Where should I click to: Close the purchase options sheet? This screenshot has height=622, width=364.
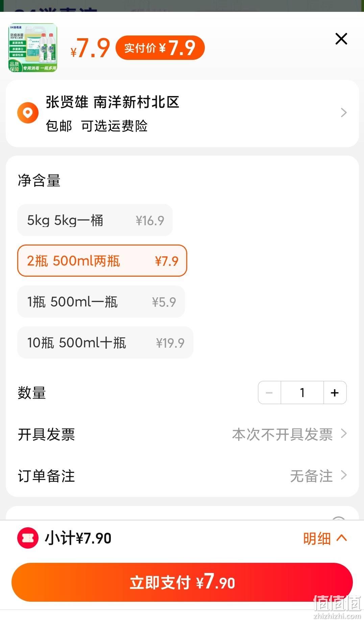pyautogui.click(x=341, y=39)
